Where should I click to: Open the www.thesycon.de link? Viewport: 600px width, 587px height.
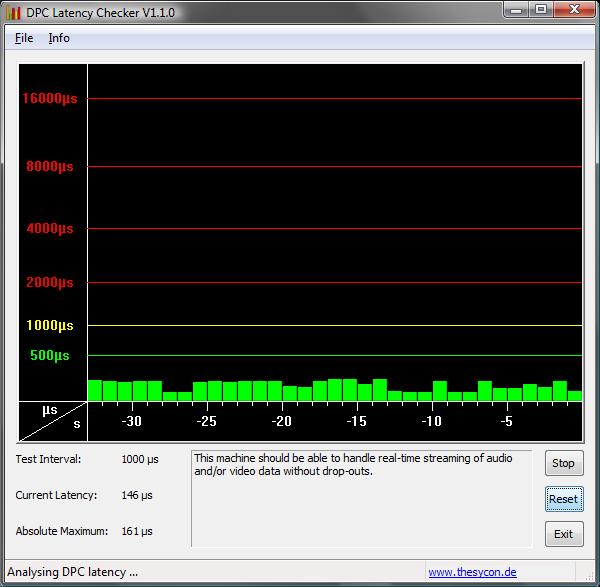tap(472, 572)
